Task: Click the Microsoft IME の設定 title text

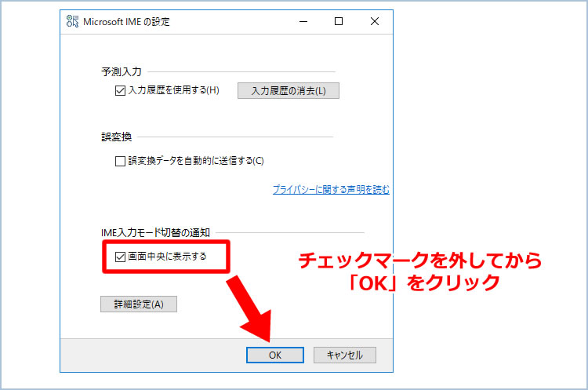Action: pyautogui.click(x=126, y=22)
